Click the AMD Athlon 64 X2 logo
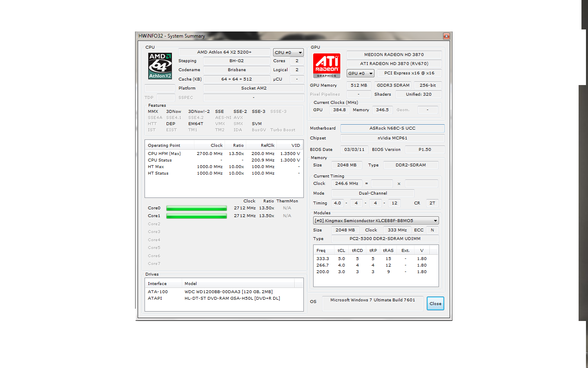Screen dimensions: 588x368 tap(160, 66)
